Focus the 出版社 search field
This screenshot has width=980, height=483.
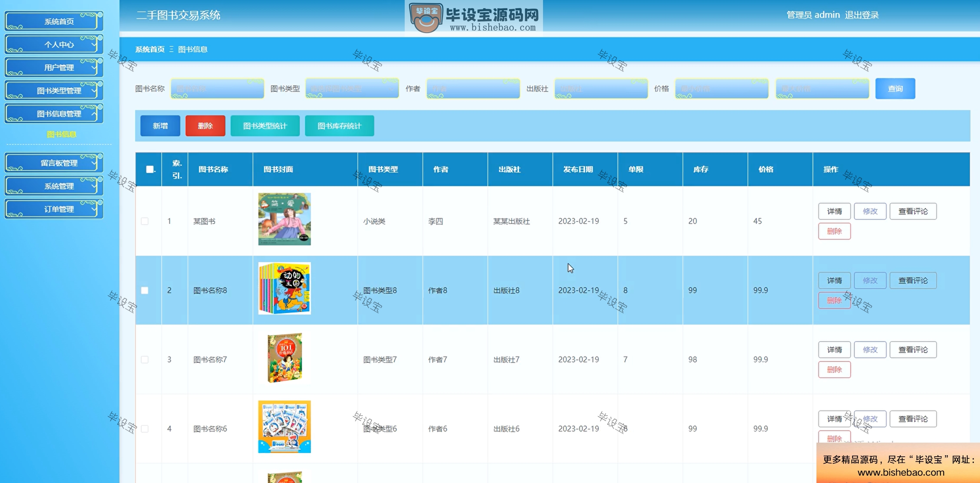point(601,88)
